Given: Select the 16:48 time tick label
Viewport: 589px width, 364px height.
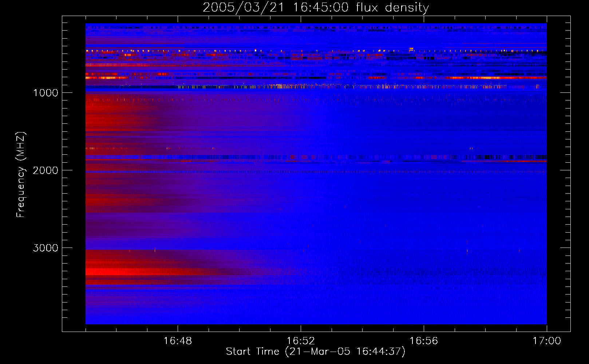Looking at the screenshot, I should click(x=178, y=341).
